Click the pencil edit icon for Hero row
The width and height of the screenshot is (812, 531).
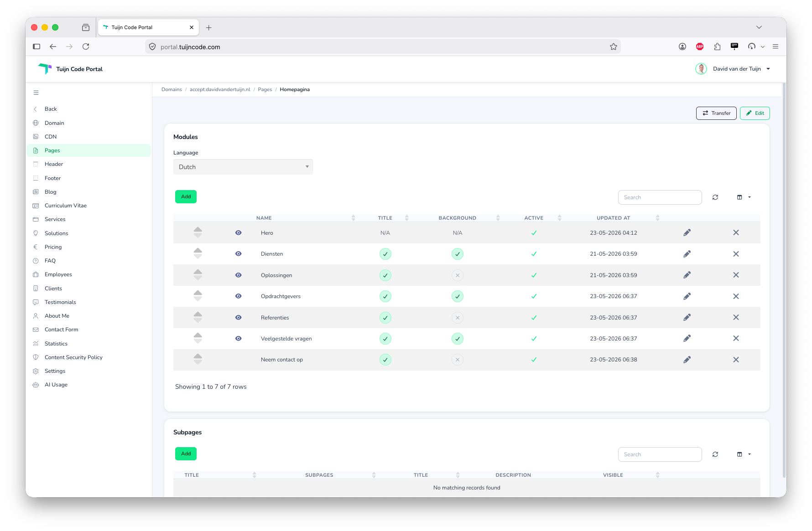tap(687, 233)
